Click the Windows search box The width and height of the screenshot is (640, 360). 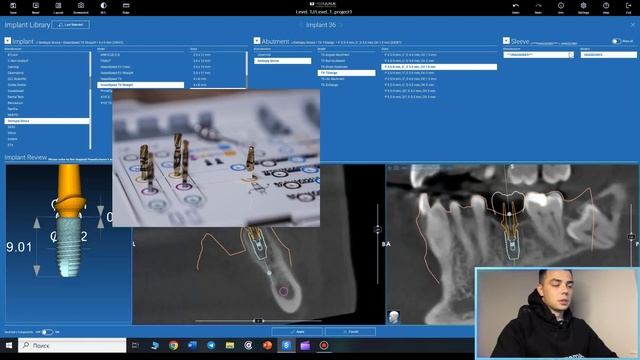tap(72, 345)
